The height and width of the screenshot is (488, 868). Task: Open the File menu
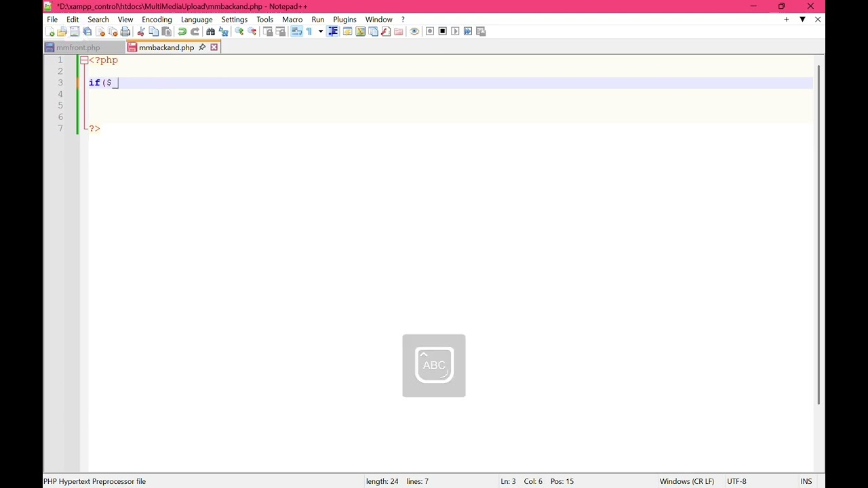click(52, 19)
